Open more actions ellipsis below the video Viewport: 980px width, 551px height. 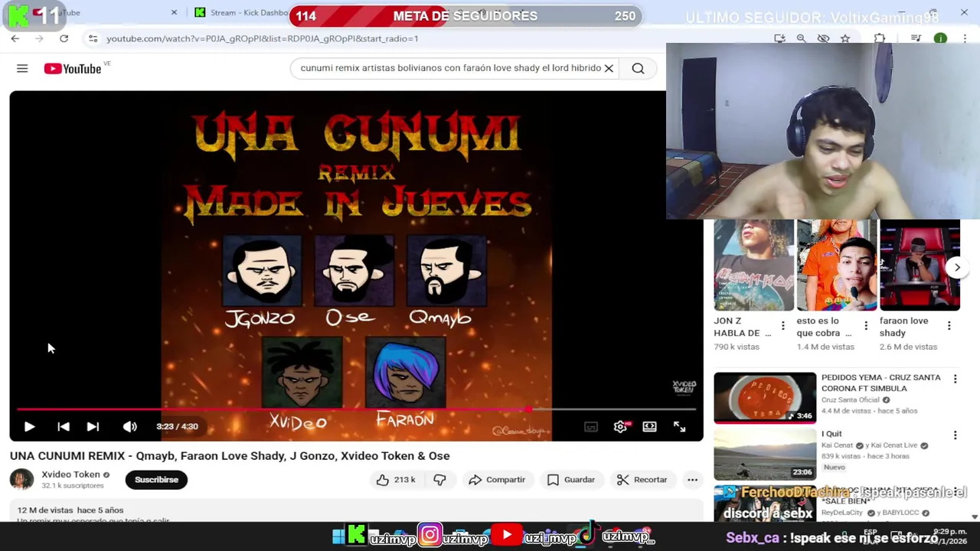[692, 480]
